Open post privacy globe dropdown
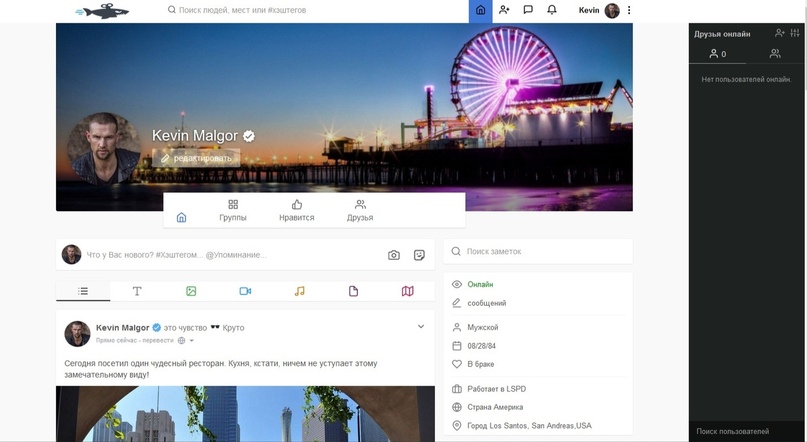807x442 pixels. tap(185, 341)
